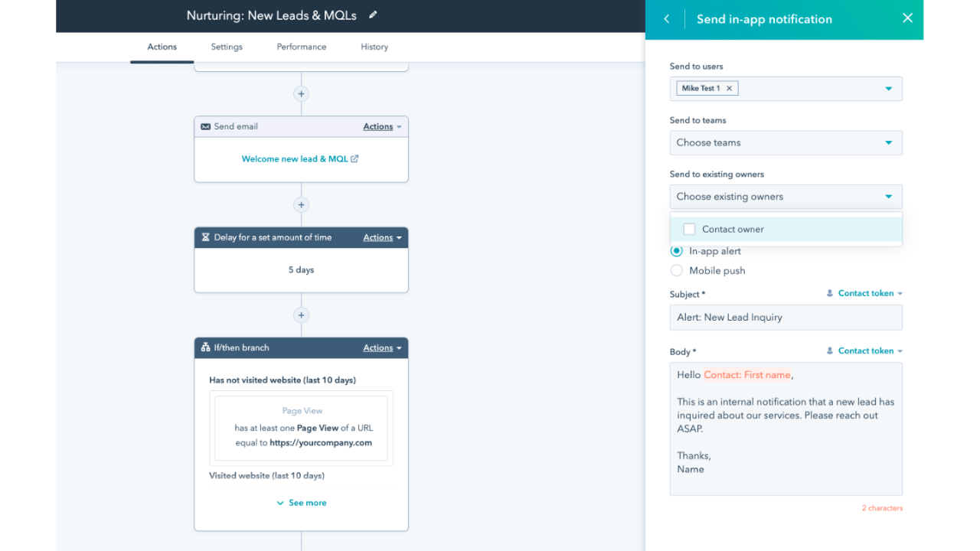
Task: Click the hourglass icon on Delay card
Action: click(x=205, y=237)
